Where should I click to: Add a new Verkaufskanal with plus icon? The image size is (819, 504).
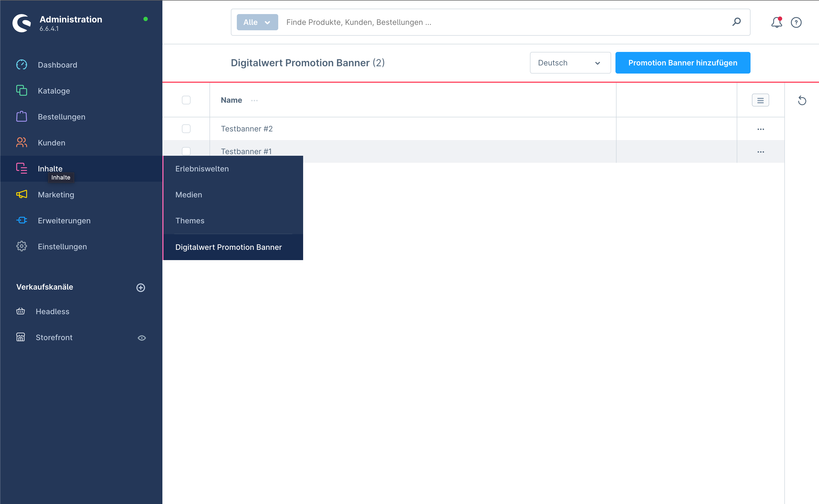click(x=141, y=287)
